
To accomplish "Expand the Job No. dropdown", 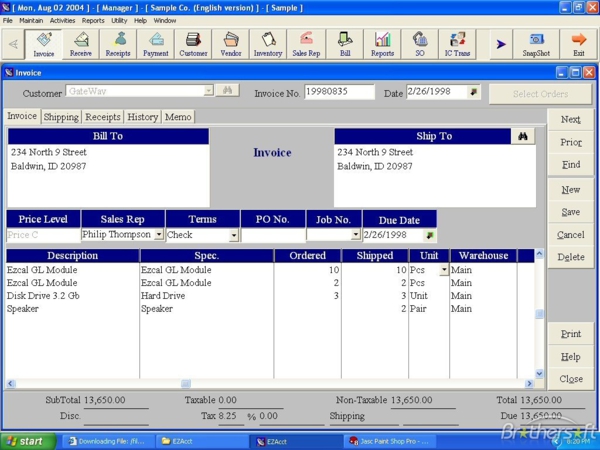I will coord(355,236).
